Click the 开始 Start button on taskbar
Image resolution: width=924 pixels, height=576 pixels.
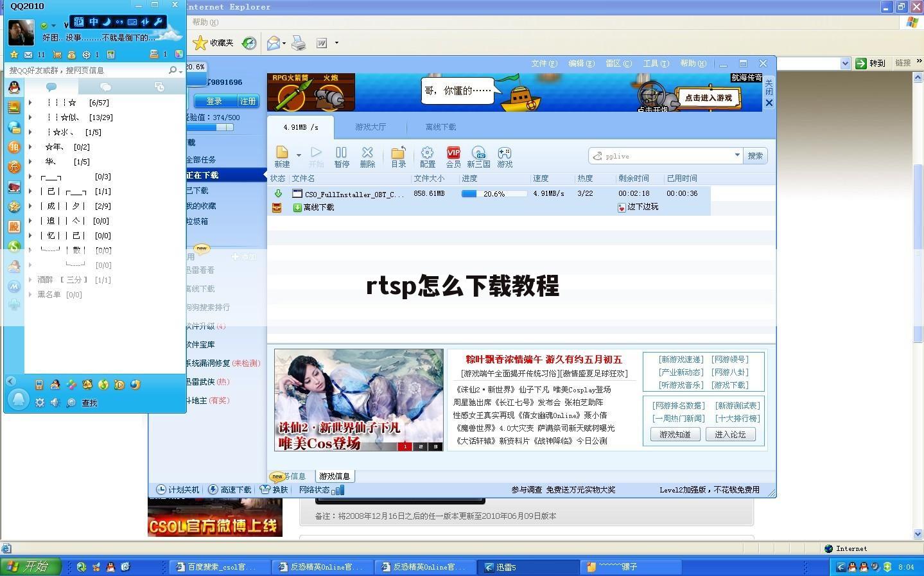(30, 566)
